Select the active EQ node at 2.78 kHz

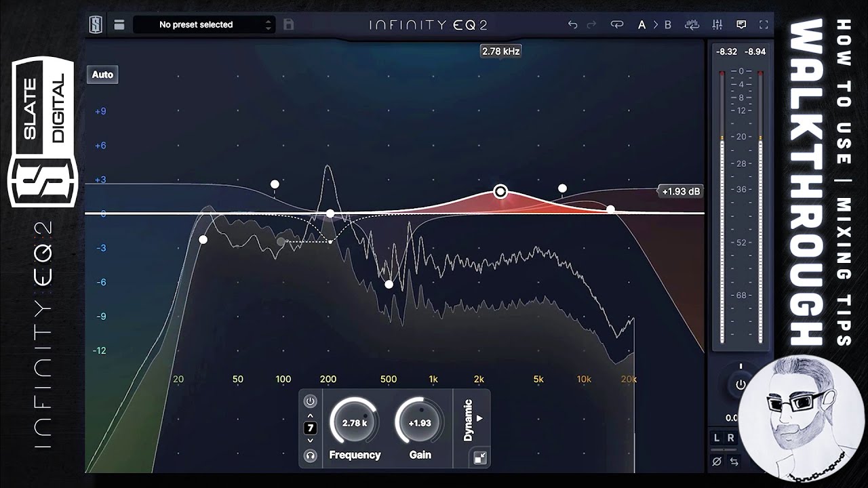pyautogui.click(x=500, y=192)
